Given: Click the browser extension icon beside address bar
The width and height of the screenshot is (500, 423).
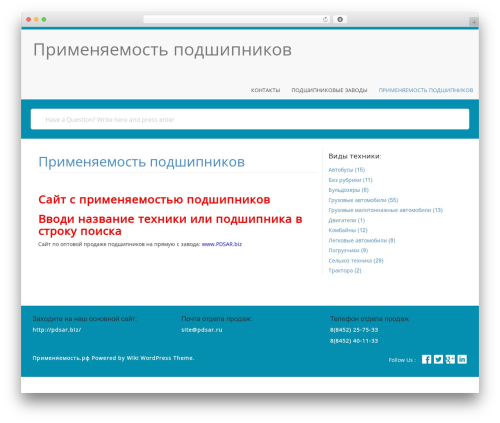Looking at the screenshot, I should [340, 19].
